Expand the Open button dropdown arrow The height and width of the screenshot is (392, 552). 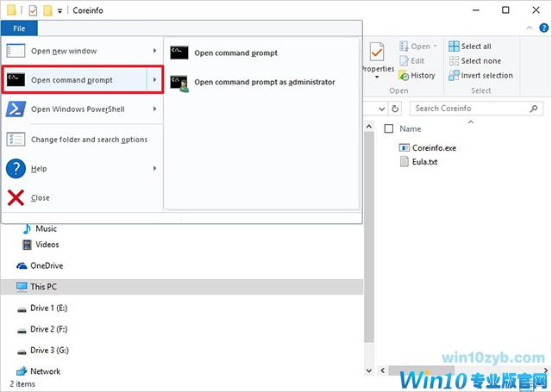tap(435, 47)
